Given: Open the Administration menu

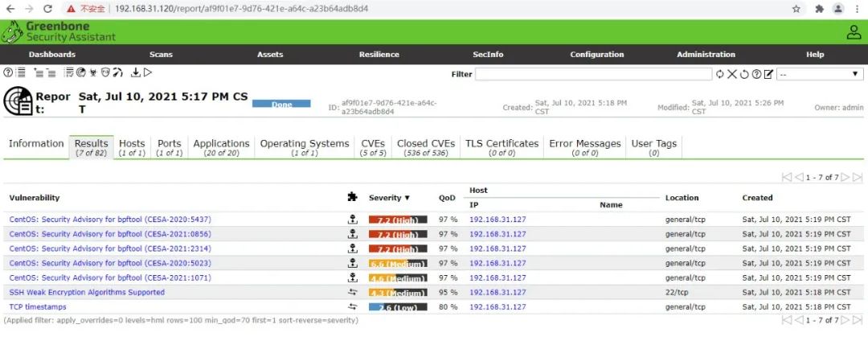Looking at the screenshot, I should point(706,54).
